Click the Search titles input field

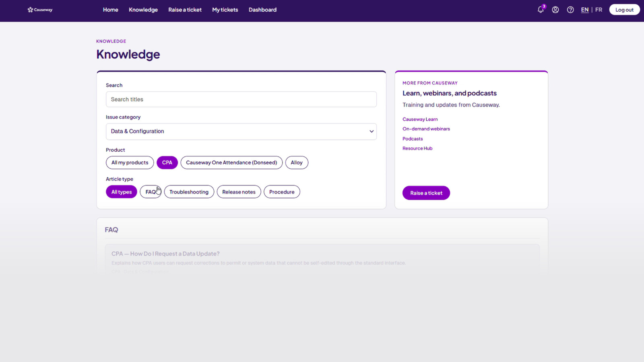click(x=241, y=99)
